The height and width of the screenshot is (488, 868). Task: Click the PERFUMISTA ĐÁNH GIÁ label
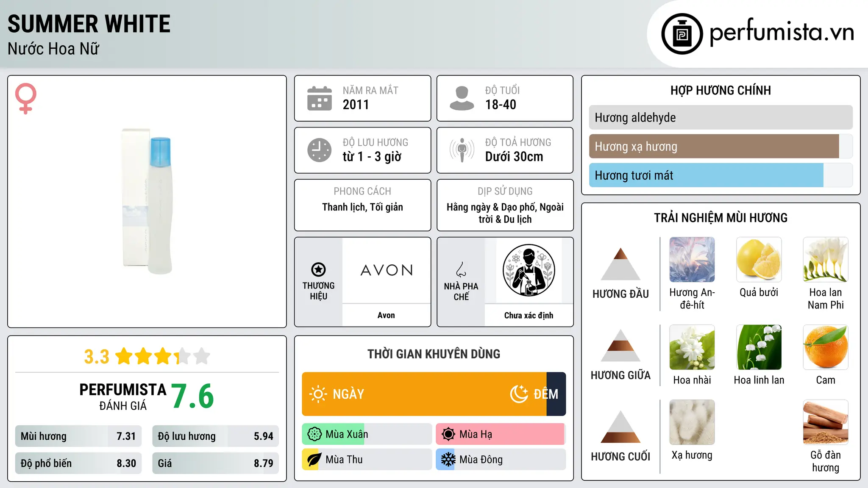(x=123, y=396)
